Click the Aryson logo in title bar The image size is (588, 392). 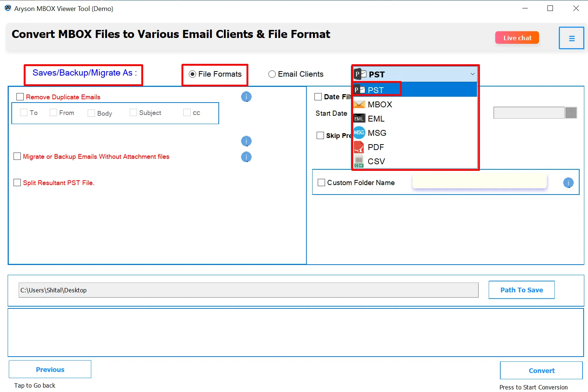(x=8, y=8)
